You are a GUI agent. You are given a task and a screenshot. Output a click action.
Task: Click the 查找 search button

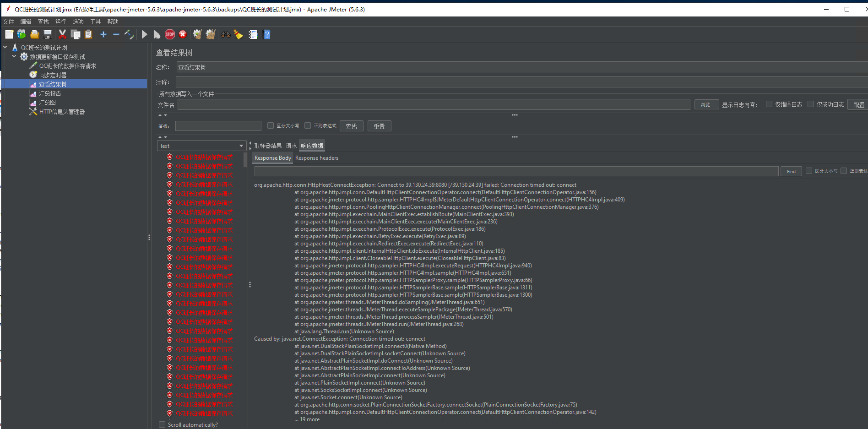(352, 126)
